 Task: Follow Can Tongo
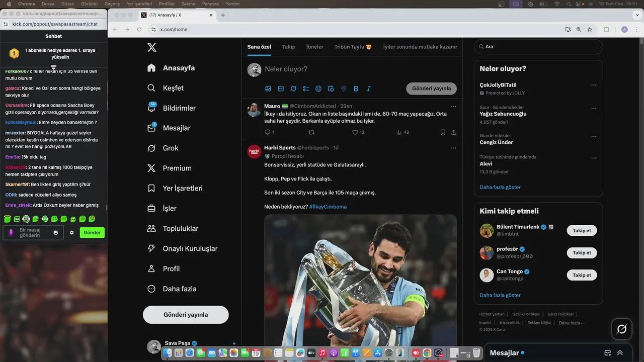(x=582, y=275)
